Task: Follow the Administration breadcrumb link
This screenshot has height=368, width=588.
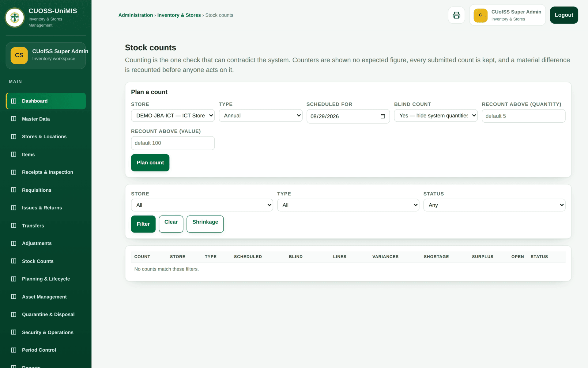Action: [x=136, y=15]
